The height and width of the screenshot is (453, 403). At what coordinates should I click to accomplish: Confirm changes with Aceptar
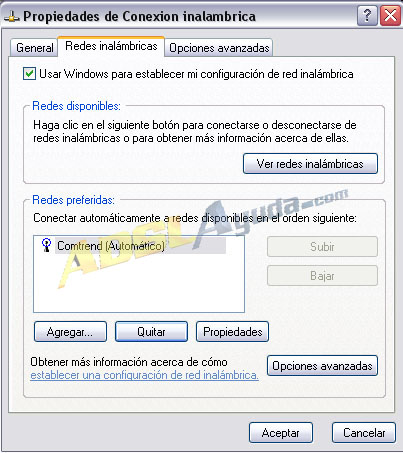pos(281,433)
